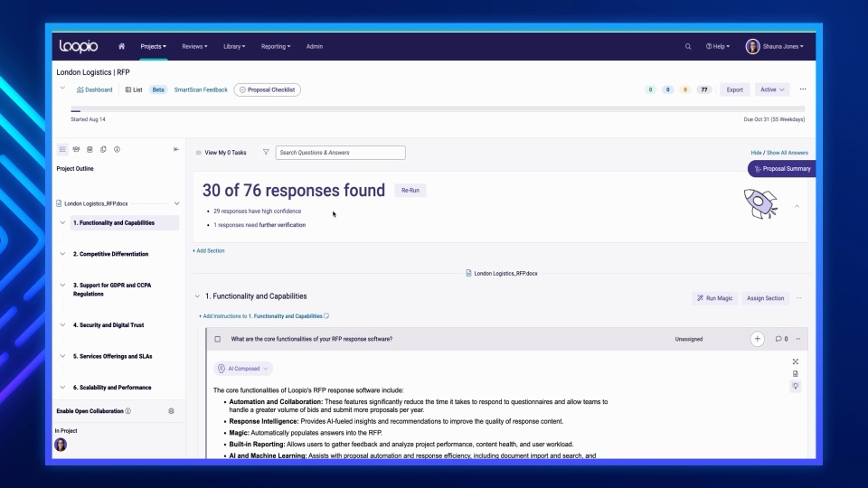Click the lightbulb suggestion icon beside answer
This screenshot has height=488, width=868.
pos(796,386)
